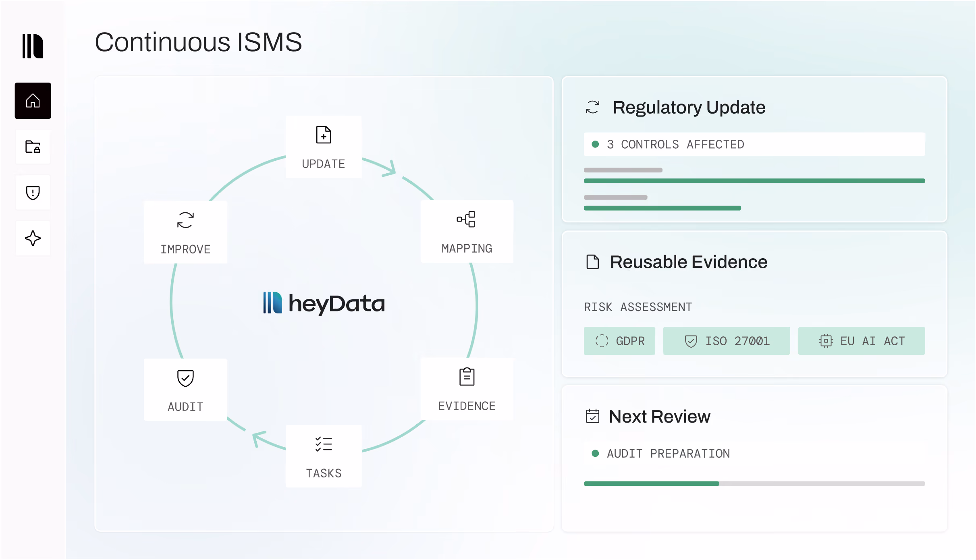The height and width of the screenshot is (560, 976).
Task: Select the MAPPING label in cycle
Action: (467, 249)
